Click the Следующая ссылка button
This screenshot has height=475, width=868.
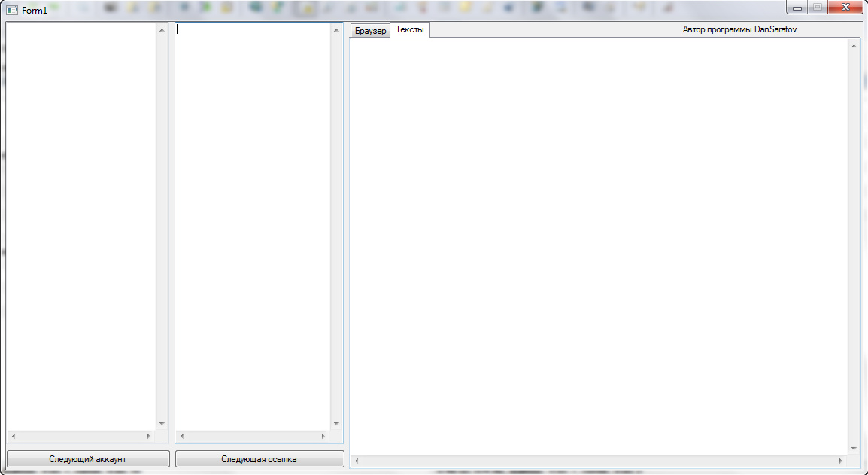pos(259,458)
